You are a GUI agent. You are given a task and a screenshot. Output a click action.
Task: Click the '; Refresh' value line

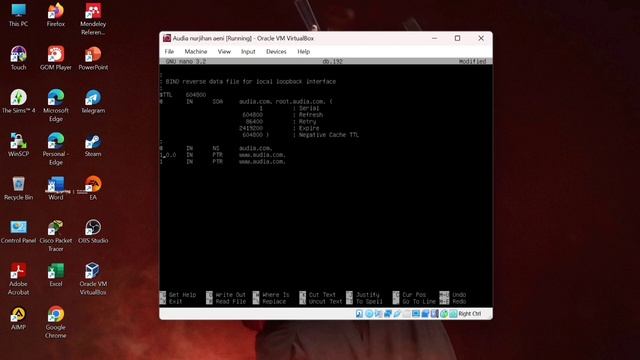point(282,115)
